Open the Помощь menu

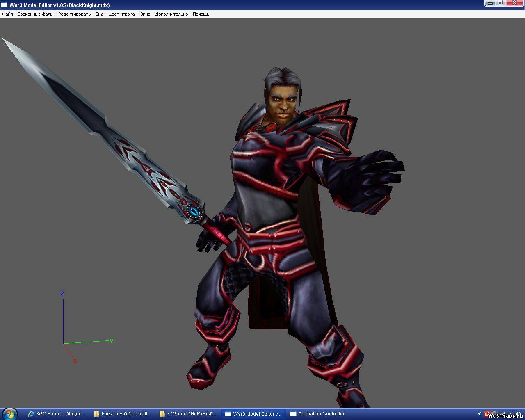point(201,14)
